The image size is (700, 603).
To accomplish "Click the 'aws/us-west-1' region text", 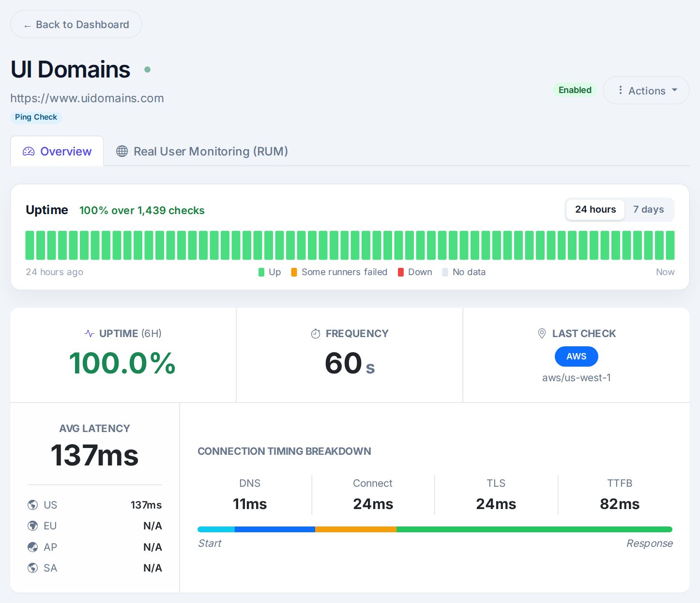I will pyautogui.click(x=576, y=378).
